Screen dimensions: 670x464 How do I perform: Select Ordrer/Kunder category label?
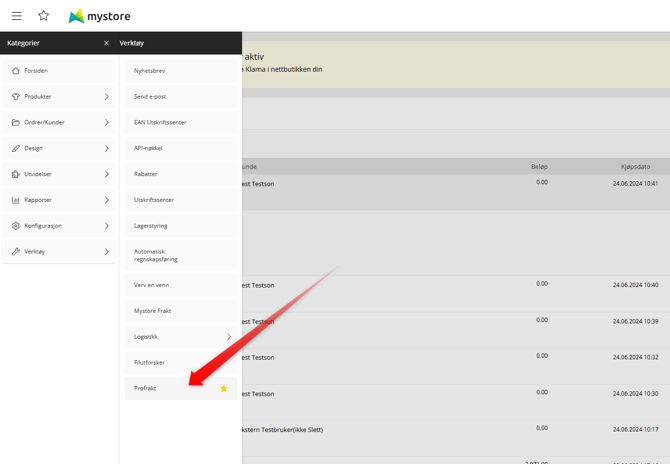44,123
